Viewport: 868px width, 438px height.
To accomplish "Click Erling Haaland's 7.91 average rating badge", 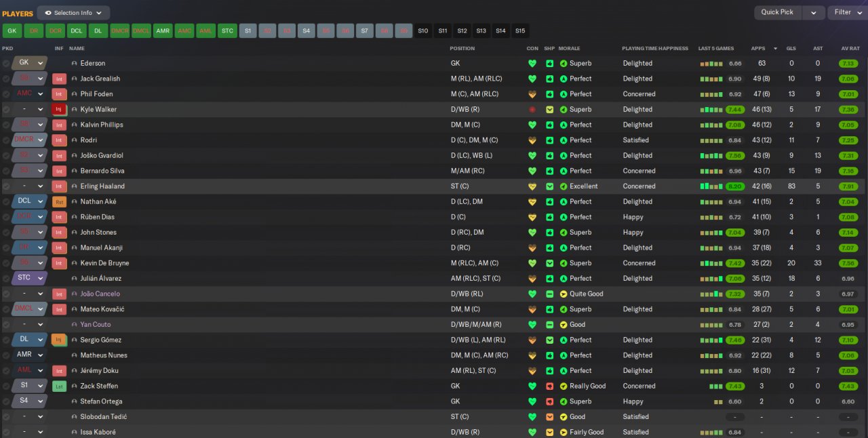I will click(848, 186).
